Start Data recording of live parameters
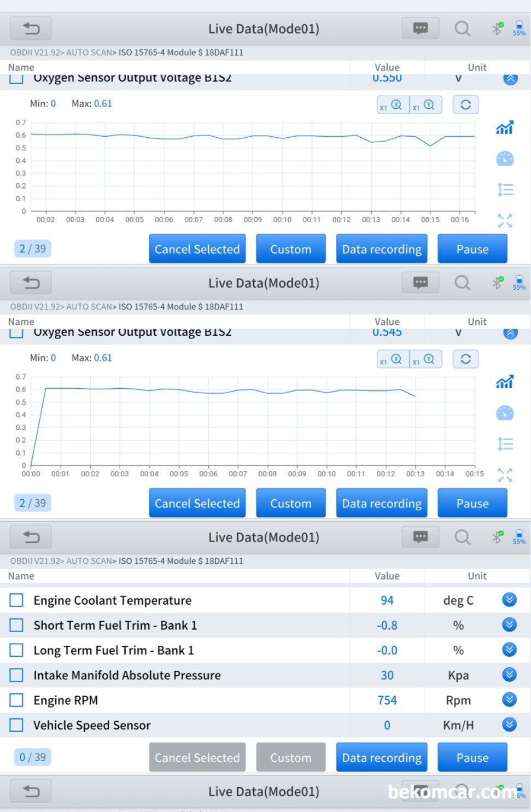 coord(381,757)
